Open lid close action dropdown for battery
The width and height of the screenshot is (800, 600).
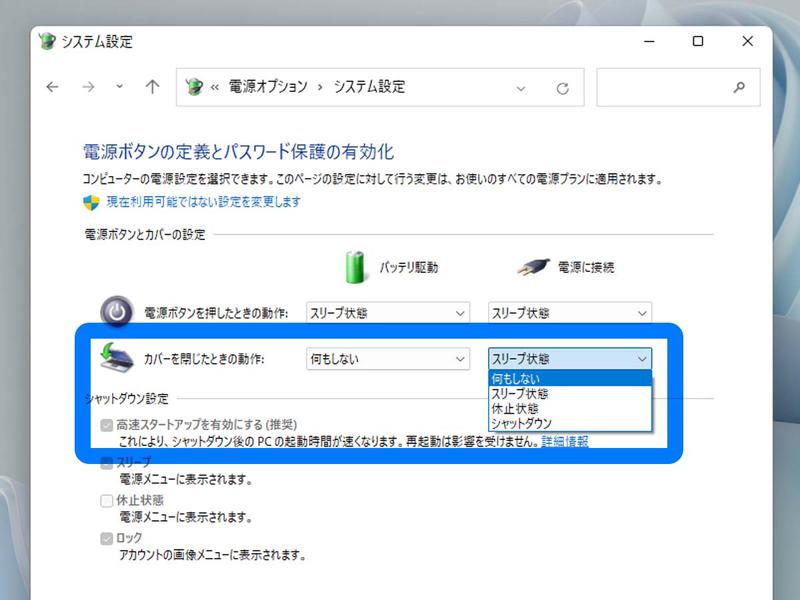[x=388, y=359]
